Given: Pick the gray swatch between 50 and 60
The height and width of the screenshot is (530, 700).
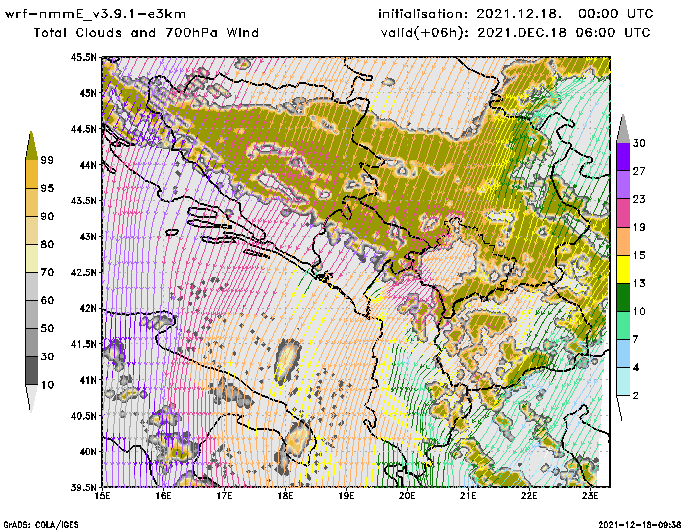Looking at the screenshot, I should [x=31, y=314].
